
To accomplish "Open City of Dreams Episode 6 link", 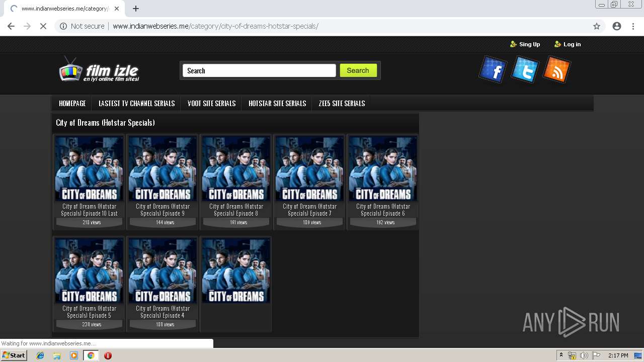I will click(x=383, y=210).
